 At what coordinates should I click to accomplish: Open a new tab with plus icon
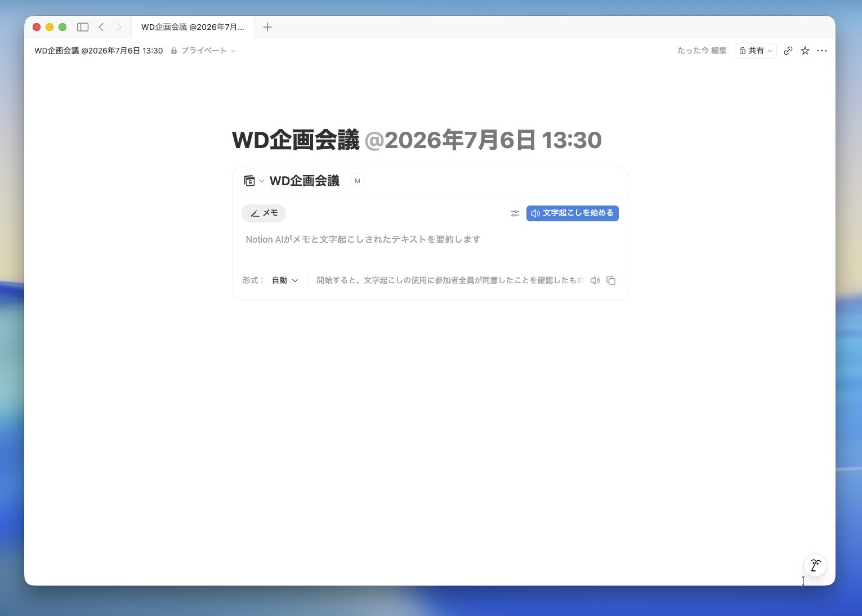267,27
